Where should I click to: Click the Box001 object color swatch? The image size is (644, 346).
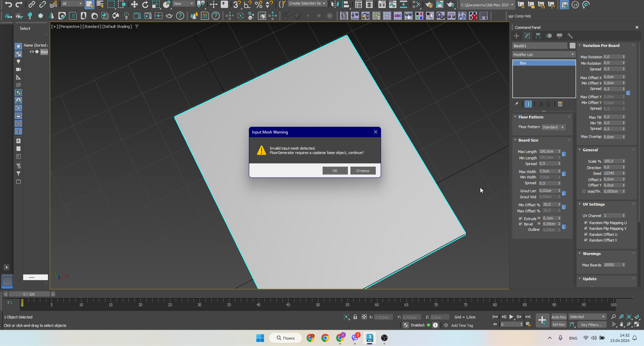[573, 46]
